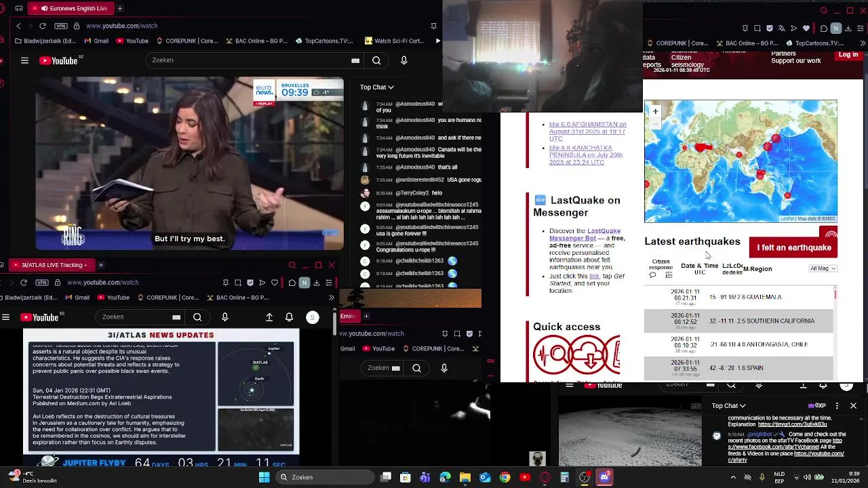868x488 pixels.
Task: Open the extensions puzzle icon in EMSC window
Action: tap(824, 28)
